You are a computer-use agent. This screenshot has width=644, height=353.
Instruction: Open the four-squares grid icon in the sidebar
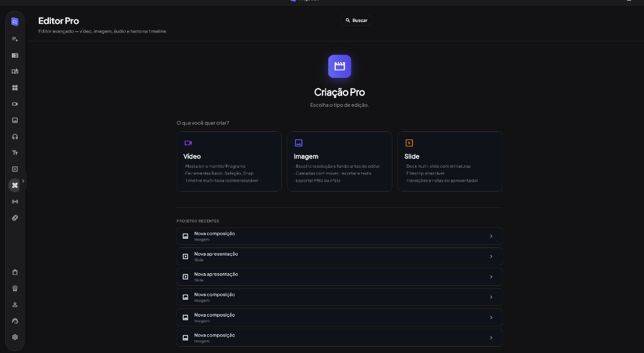(x=15, y=88)
